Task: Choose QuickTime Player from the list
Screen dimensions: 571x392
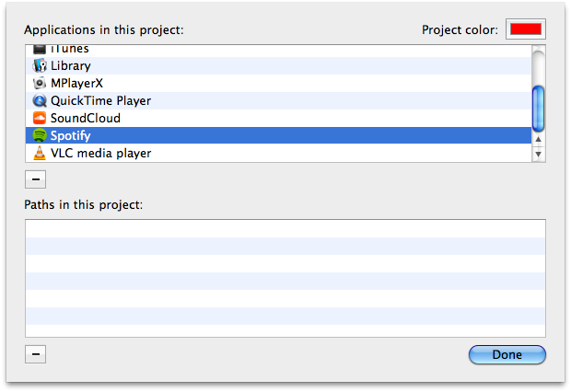Action: pos(100,100)
